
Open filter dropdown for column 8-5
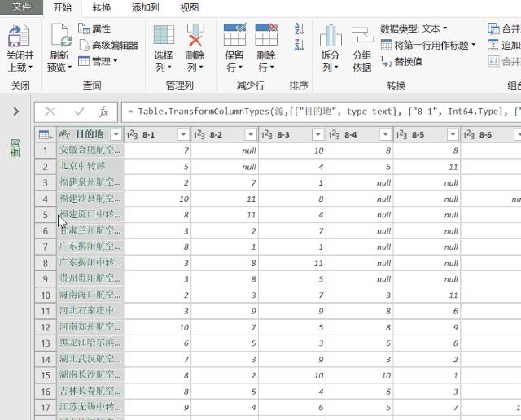click(453, 134)
